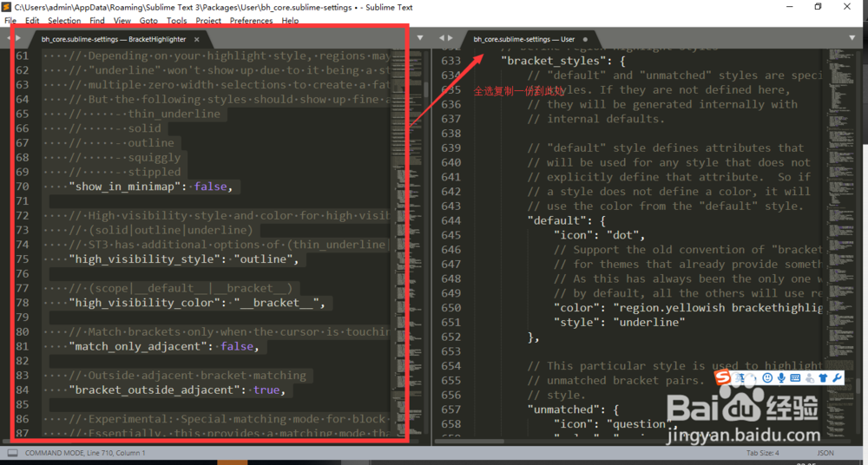The height and width of the screenshot is (465, 868).
Task: Open the Preferences menu
Action: point(252,21)
